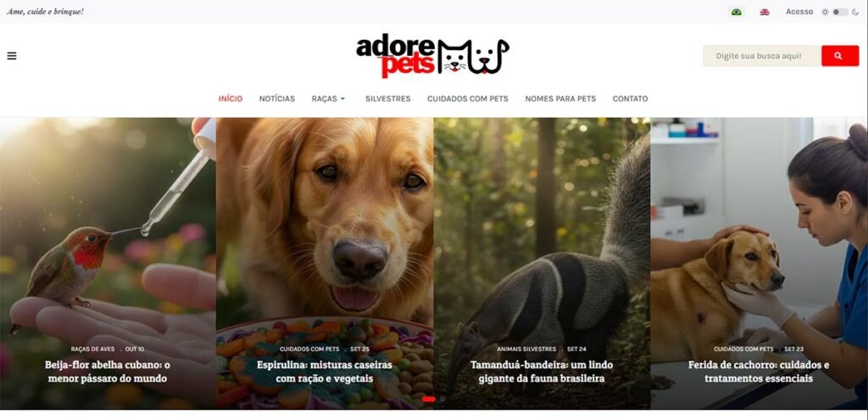Open the hamburger menu icon
The width and height of the screenshot is (868, 420).
(x=12, y=56)
